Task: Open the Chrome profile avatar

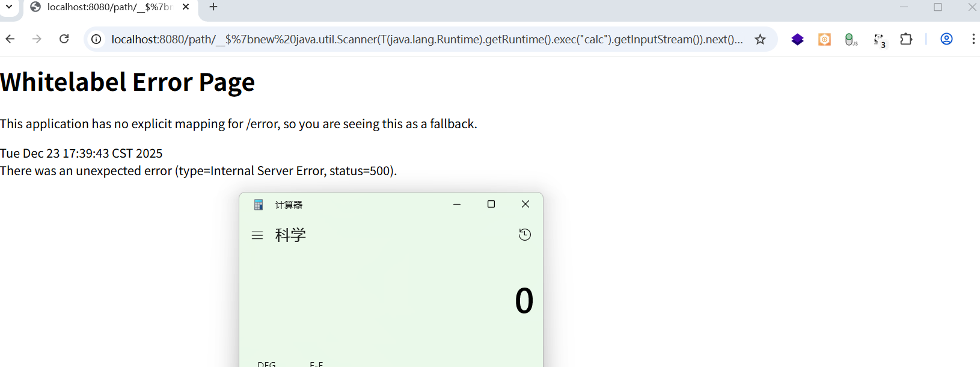Action: pos(946,39)
